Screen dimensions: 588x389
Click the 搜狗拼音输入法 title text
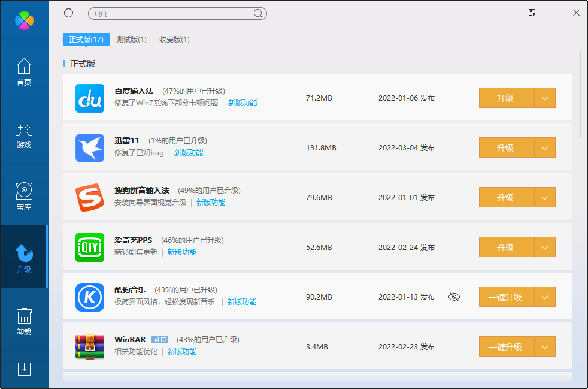click(142, 191)
